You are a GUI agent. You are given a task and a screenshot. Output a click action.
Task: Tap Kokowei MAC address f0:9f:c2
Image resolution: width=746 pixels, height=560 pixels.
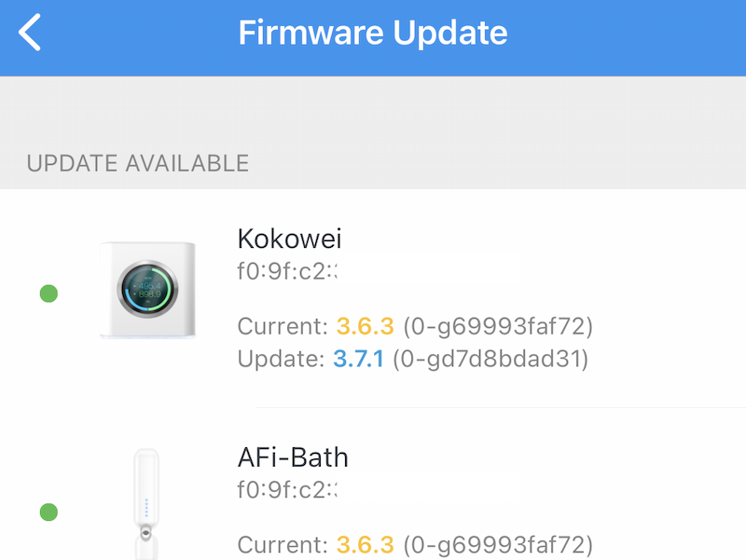pyautogui.click(x=287, y=271)
